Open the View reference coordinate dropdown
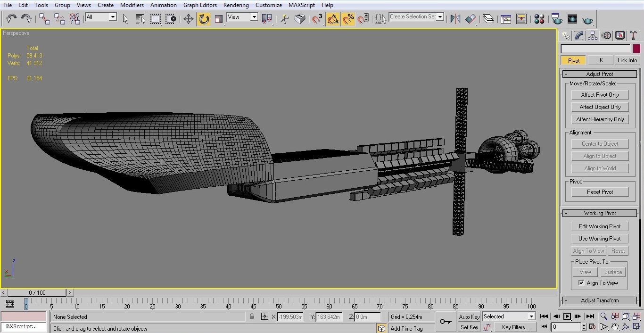Image resolution: width=644 pixels, height=333 pixels. point(242,17)
